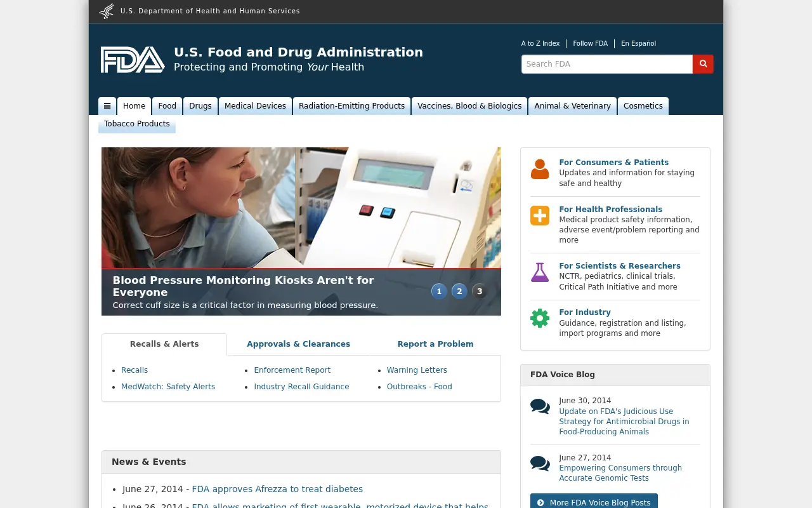Switch to Report a Problem tab
Screen dimensions: 812x508
(435, 344)
